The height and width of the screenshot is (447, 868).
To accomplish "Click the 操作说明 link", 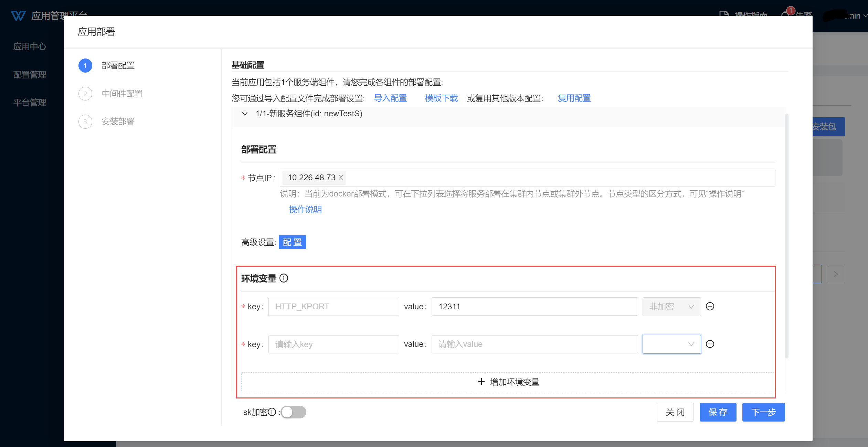I will 305,210.
